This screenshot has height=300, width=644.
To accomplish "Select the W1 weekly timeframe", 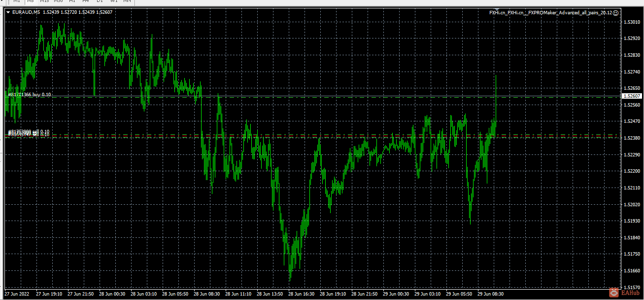I will (x=113, y=1).
